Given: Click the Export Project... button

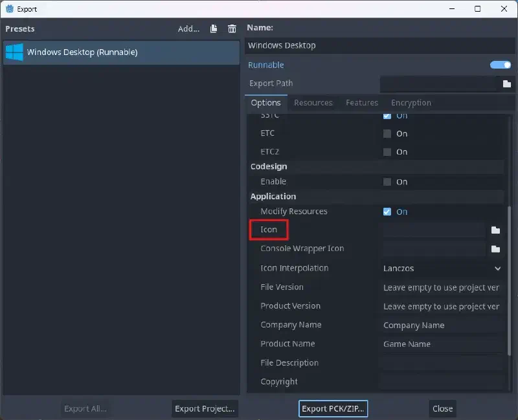Looking at the screenshot, I should click(205, 409).
